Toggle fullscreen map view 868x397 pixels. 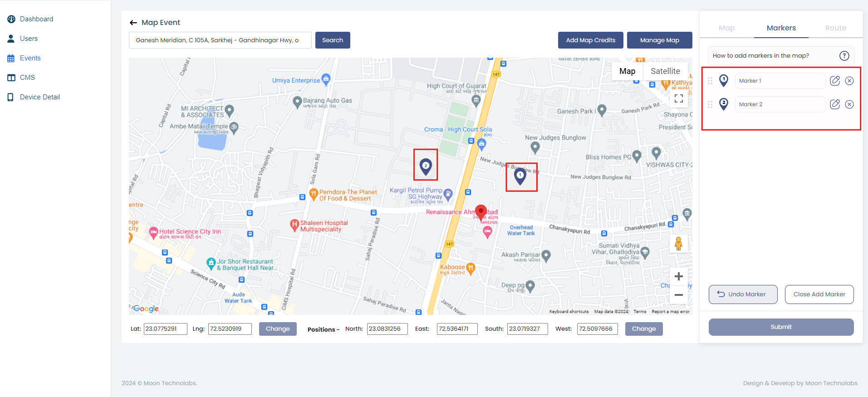point(679,98)
